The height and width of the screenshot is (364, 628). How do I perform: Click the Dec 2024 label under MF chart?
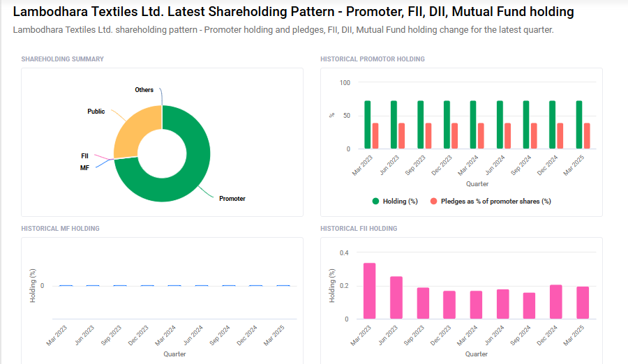[x=247, y=335]
